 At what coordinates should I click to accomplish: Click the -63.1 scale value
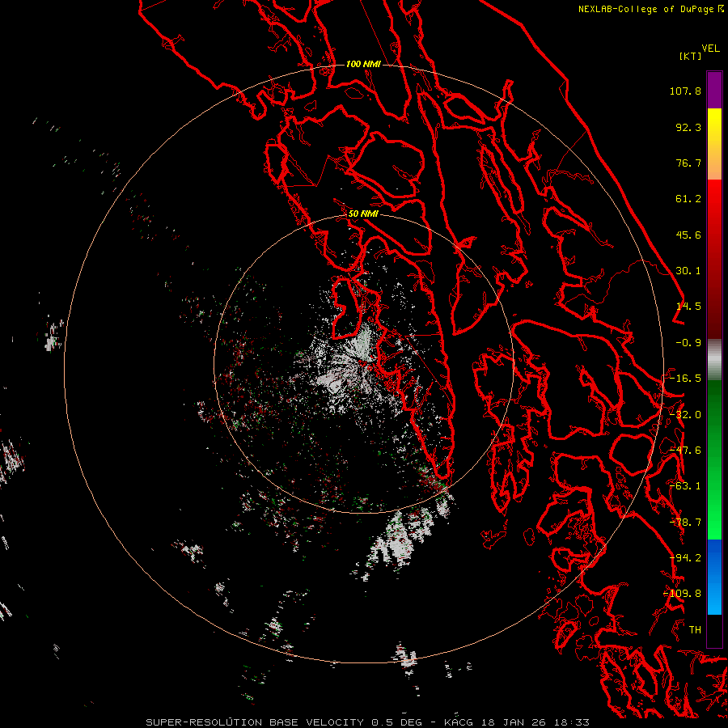[685, 486]
